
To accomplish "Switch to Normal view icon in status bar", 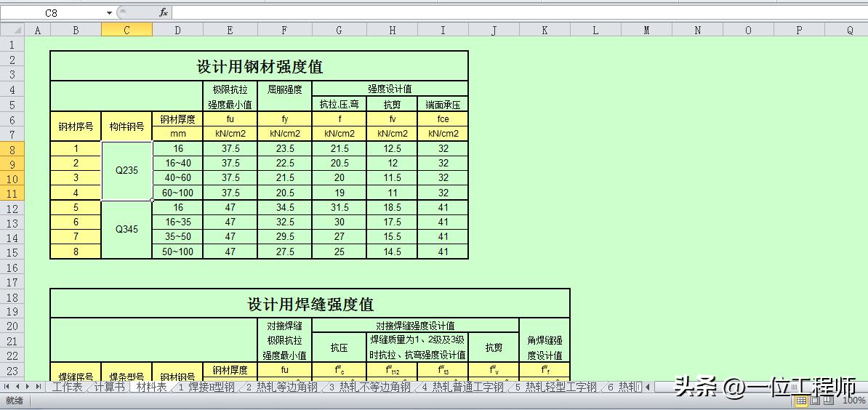I will [801, 400].
